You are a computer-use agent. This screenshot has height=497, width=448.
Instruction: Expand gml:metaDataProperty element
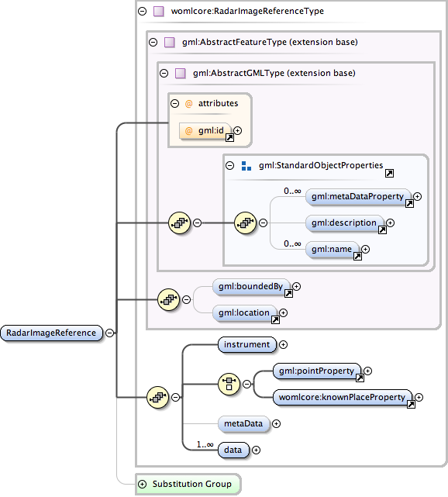[417, 196]
